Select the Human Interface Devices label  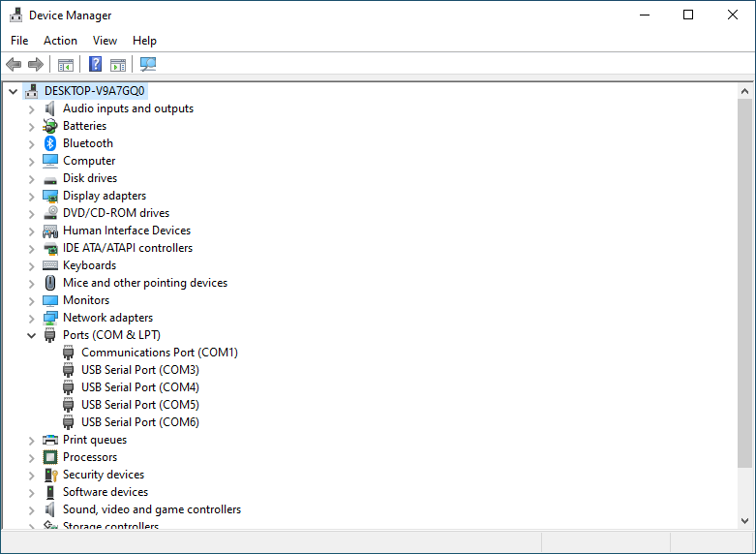[127, 231]
